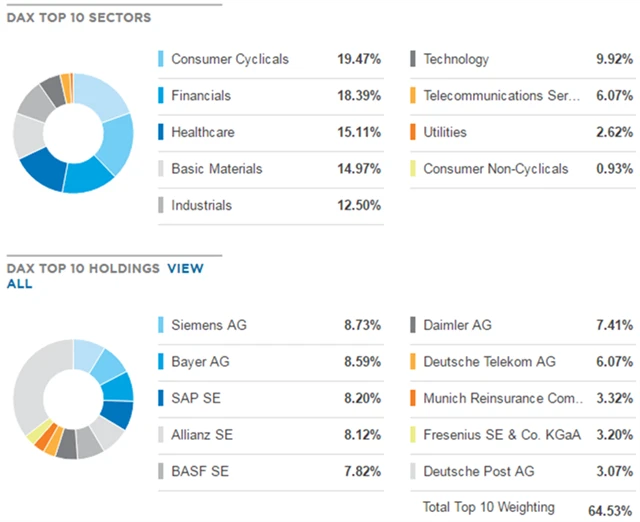
Task: Click the Utilities orange color swatch
Action: (x=413, y=132)
